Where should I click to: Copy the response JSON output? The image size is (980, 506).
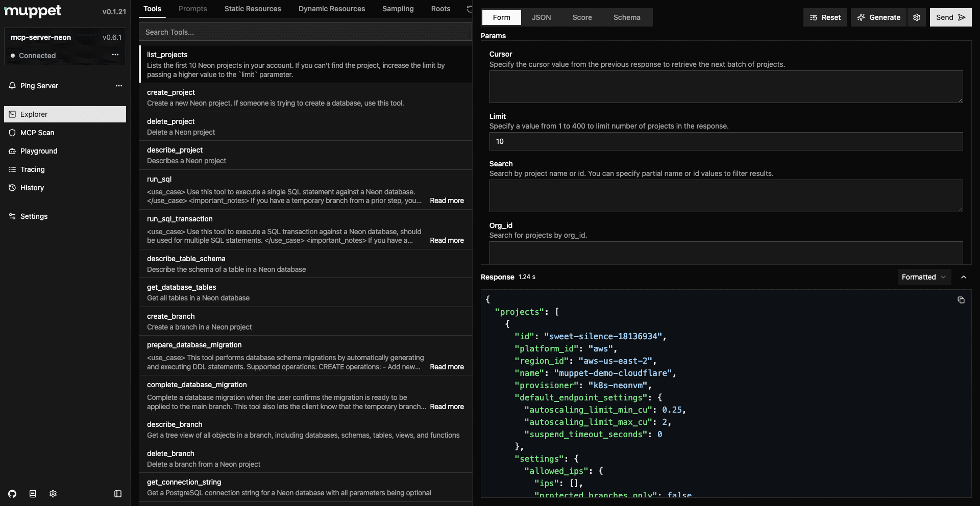pyautogui.click(x=961, y=300)
